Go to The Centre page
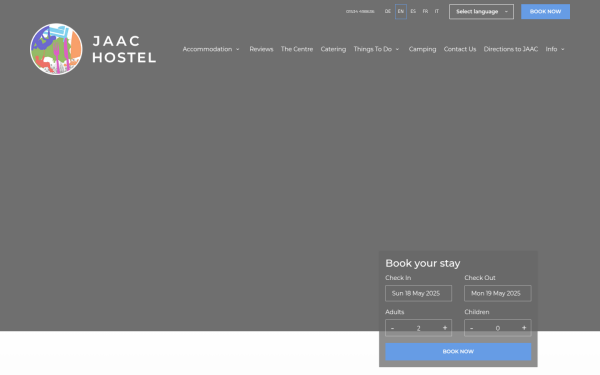Screen dimensions: 600x375 pos(297,49)
